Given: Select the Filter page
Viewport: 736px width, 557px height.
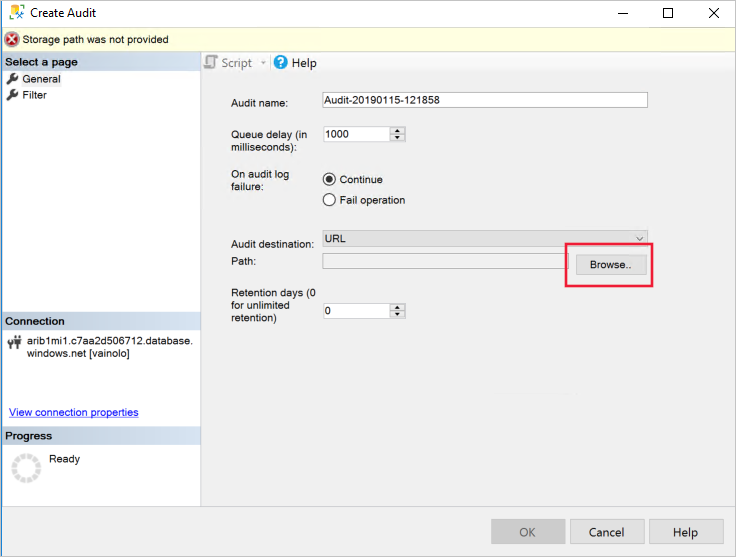Looking at the screenshot, I should [34, 95].
